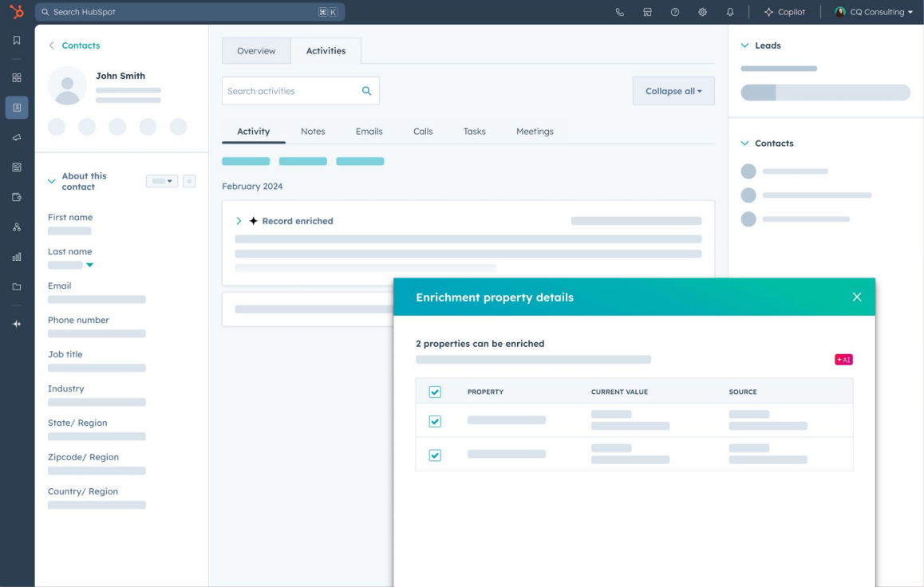Image resolution: width=924 pixels, height=587 pixels.
Task: Collapse the Leads section
Action: coord(744,45)
